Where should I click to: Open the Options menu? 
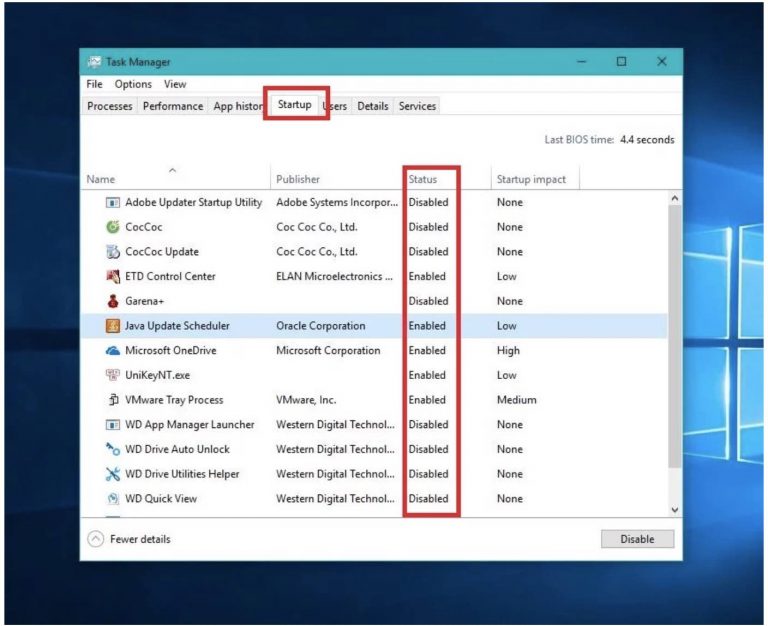coord(133,84)
